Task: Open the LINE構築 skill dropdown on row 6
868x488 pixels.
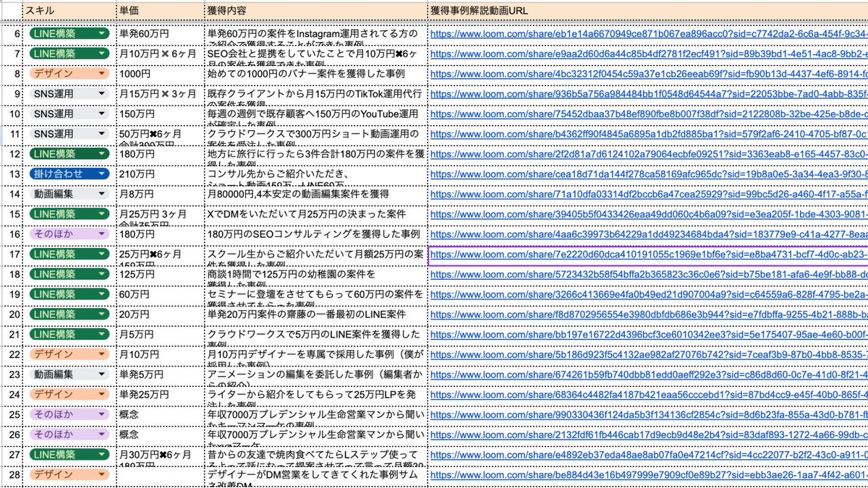Action: 102,33
